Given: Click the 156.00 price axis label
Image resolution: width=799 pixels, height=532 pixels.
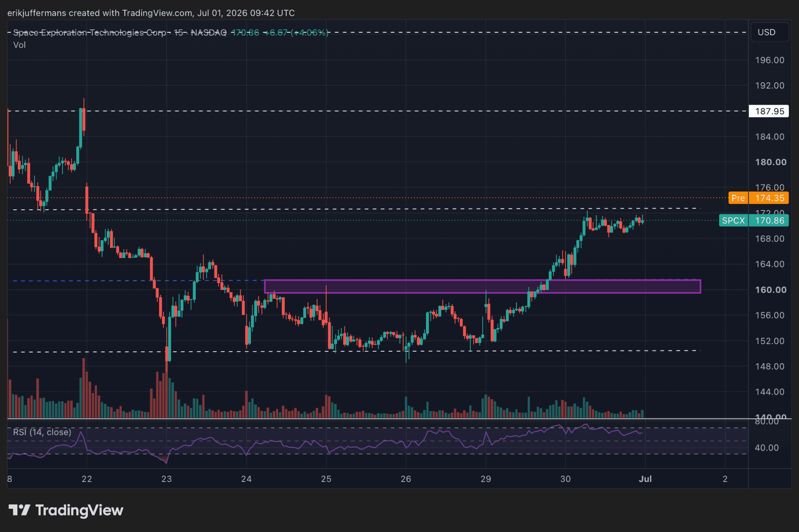Looking at the screenshot, I should tap(769, 315).
